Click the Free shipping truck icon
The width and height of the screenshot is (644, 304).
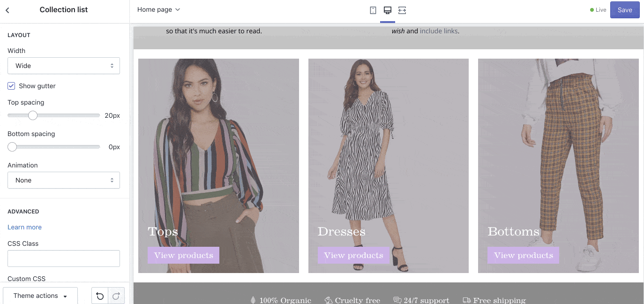click(x=466, y=300)
